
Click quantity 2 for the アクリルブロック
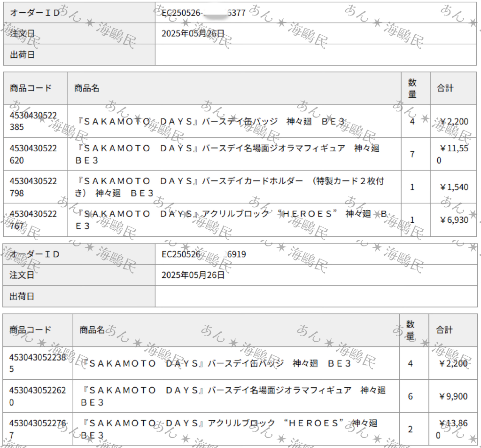[x=410, y=429]
